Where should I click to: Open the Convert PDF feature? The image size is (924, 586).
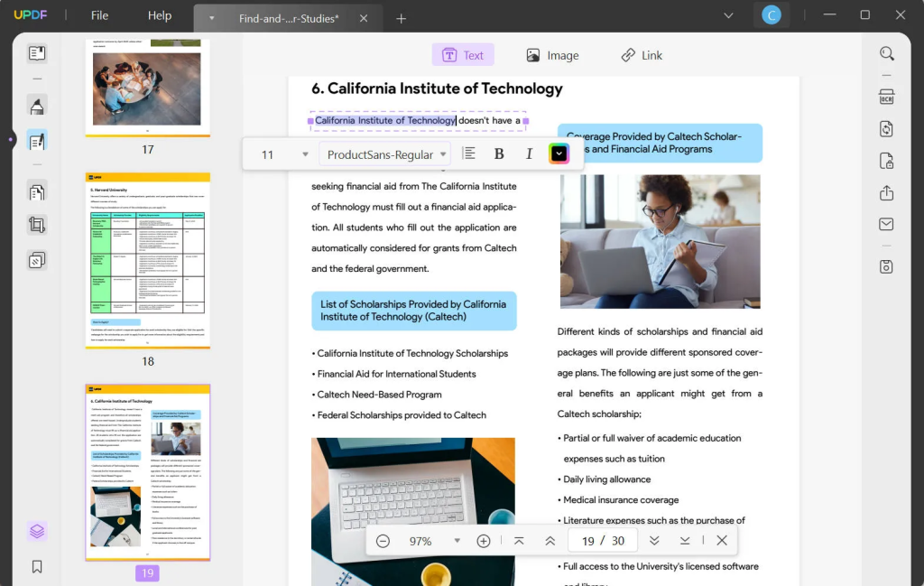coord(886,127)
